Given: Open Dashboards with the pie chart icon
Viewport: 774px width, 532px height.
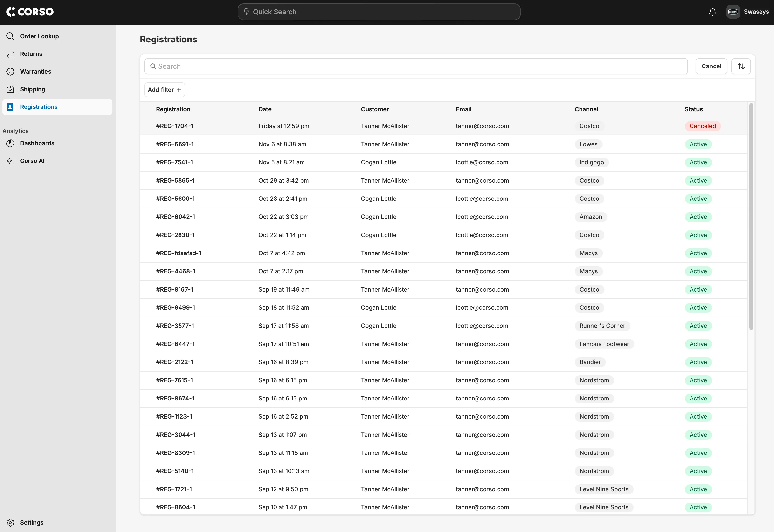Looking at the screenshot, I should pyautogui.click(x=10, y=143).
